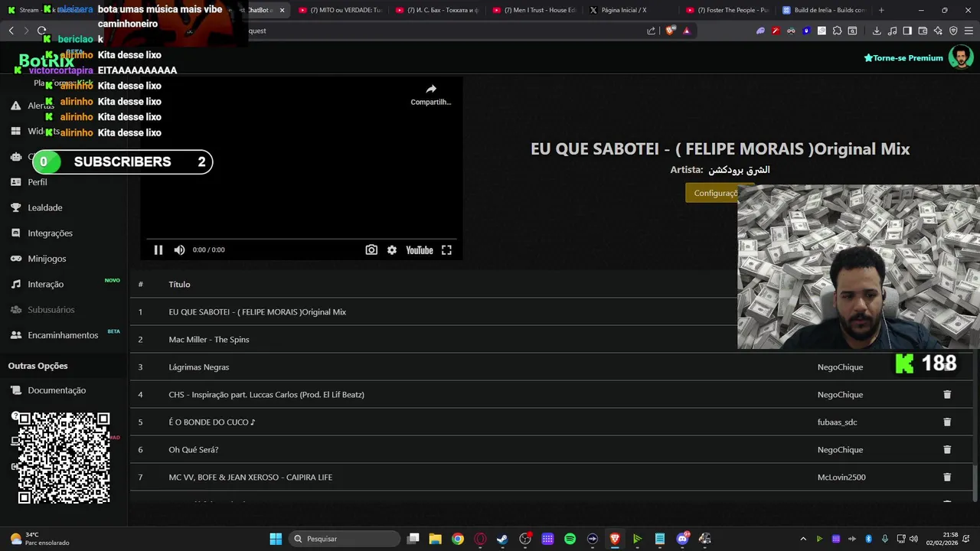Click the taskbar Pesquisar search box
Image resolution: width=980 pixels, height=551 pixels.
(x=345, y=539)
